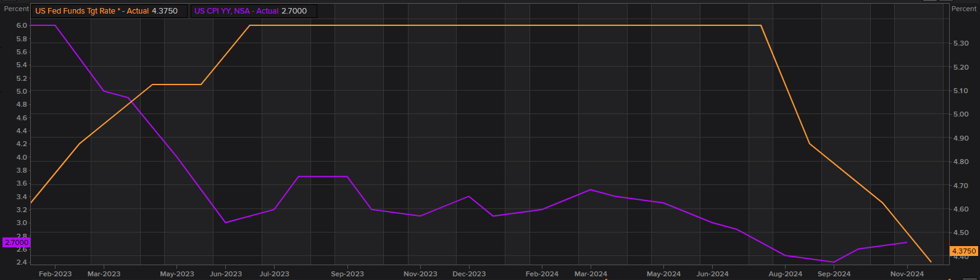
Task: Choose Dec-2023 on the time axis
Action: 469,274
